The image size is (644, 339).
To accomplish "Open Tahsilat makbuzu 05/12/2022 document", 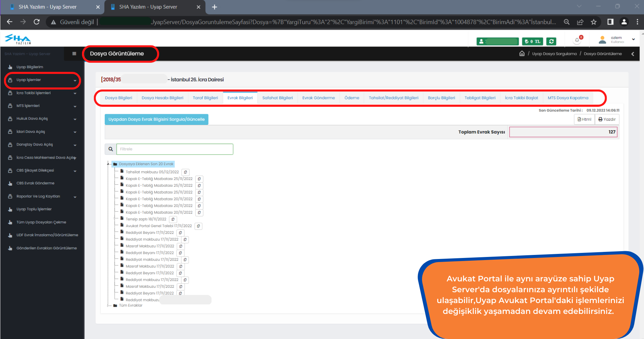I will (x=152, y=172).
